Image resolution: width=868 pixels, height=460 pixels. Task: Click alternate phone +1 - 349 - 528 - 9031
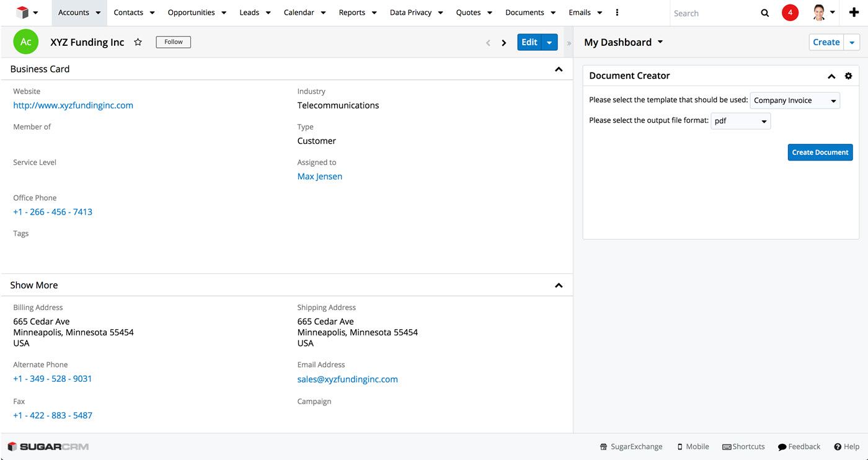coord(53,379)
